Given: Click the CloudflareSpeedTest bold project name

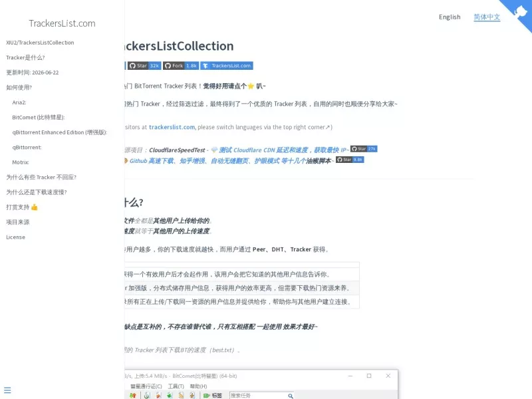Looking at the screenshot, I should pos(177,150).
